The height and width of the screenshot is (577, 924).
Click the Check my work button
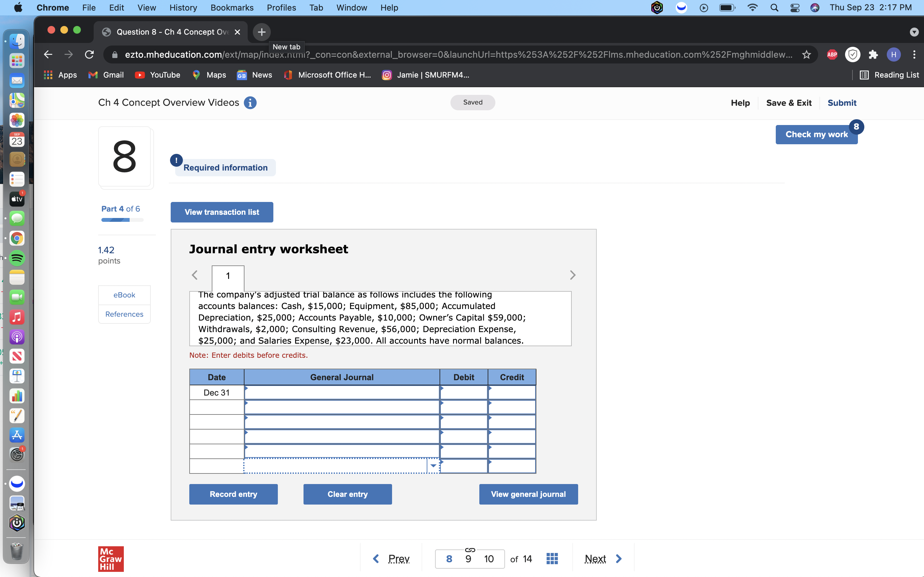[816, 134]
